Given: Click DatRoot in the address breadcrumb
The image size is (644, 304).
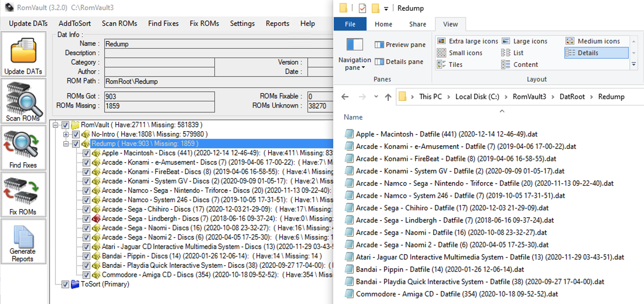Looking at the screenshot, I should click(572, 97).
